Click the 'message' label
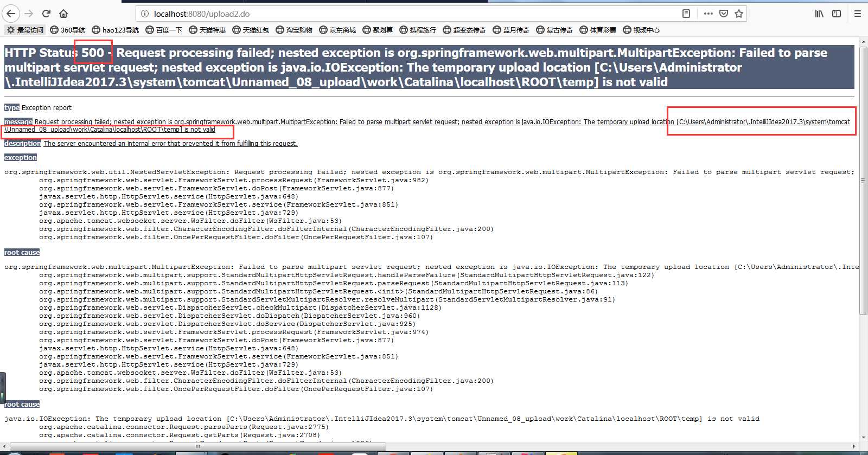Viewport: 868px width, 455px height. tap(18, 121)
